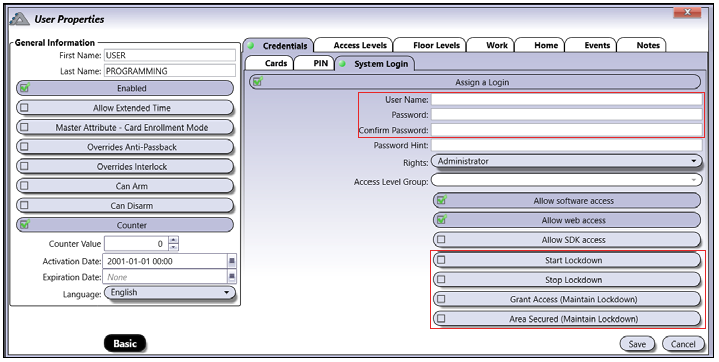Enable Allow Extended Time option
719x362 pixels.
tap(125, 108)
